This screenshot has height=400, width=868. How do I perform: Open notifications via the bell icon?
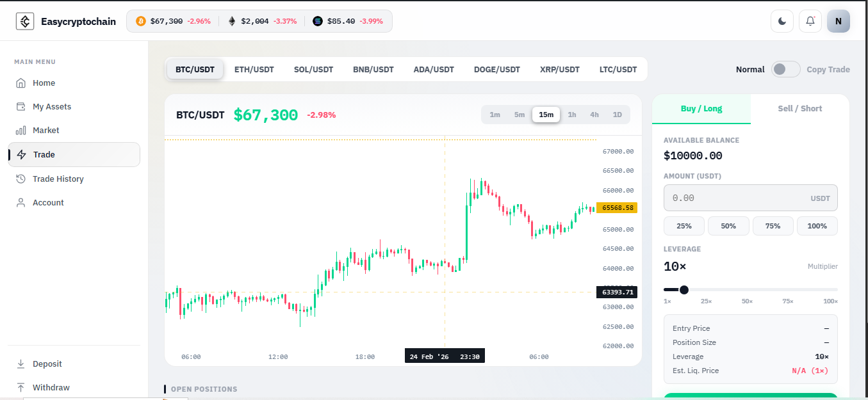810,20
